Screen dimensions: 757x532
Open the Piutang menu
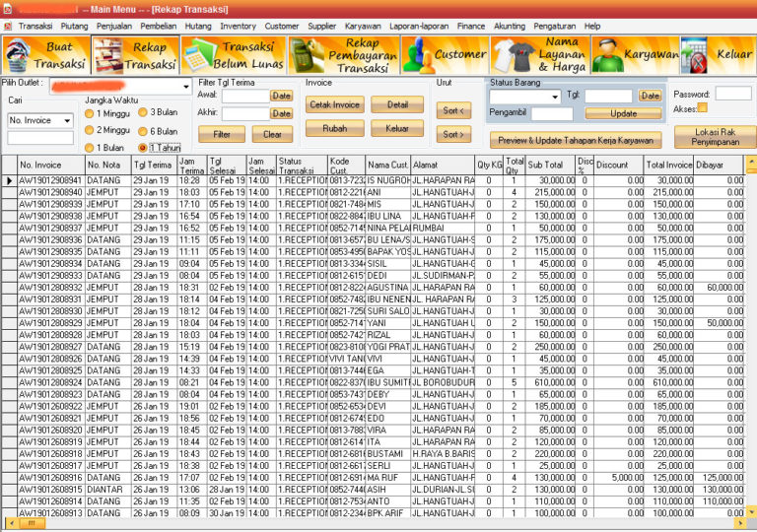coord(74,26)
